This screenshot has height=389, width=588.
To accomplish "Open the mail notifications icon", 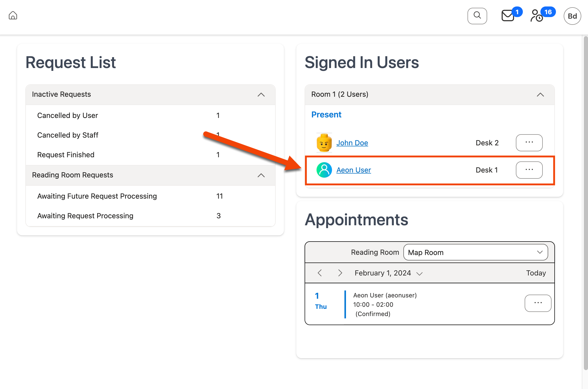I will (x=508, y=16).
